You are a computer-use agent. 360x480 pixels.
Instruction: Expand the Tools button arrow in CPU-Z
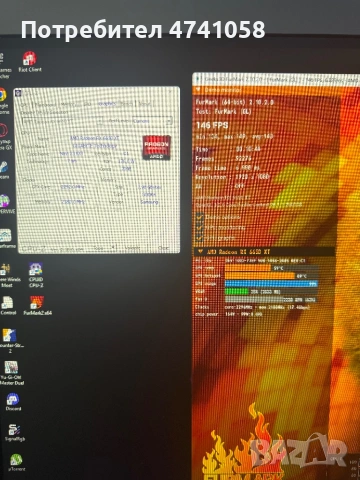[114, 248]
